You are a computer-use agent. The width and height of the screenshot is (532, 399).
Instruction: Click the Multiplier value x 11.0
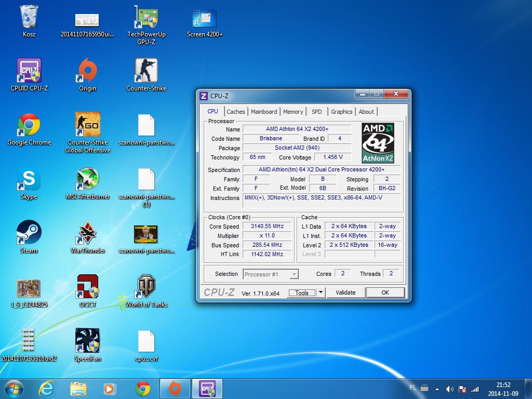pos(267,236)
